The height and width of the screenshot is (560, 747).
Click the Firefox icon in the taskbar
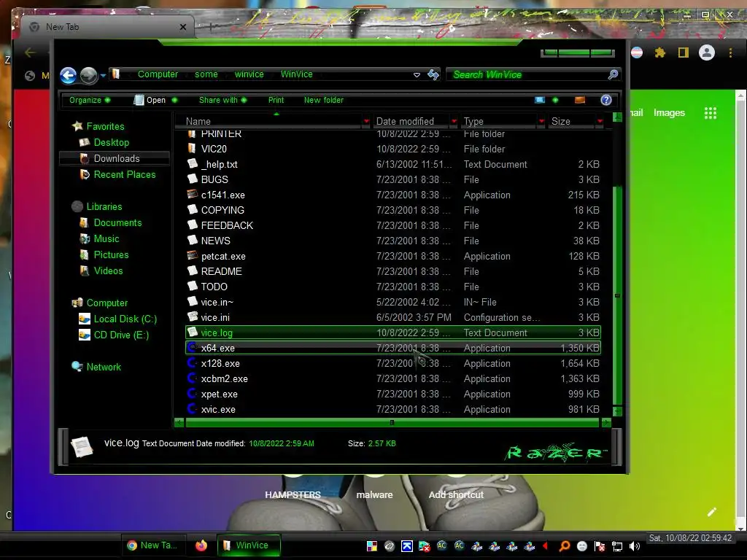click(x=201, y=545)
